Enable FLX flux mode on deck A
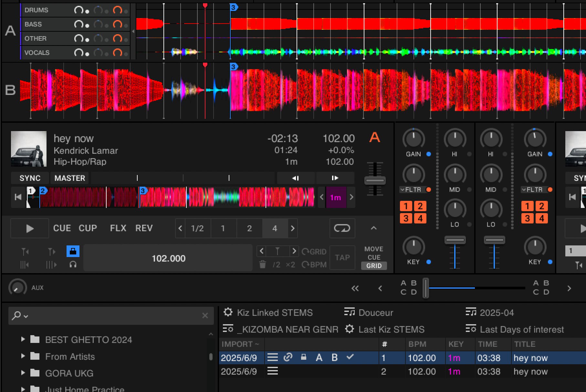The height and width of the screenshot is (392, 586). click(x=118, y=228)
